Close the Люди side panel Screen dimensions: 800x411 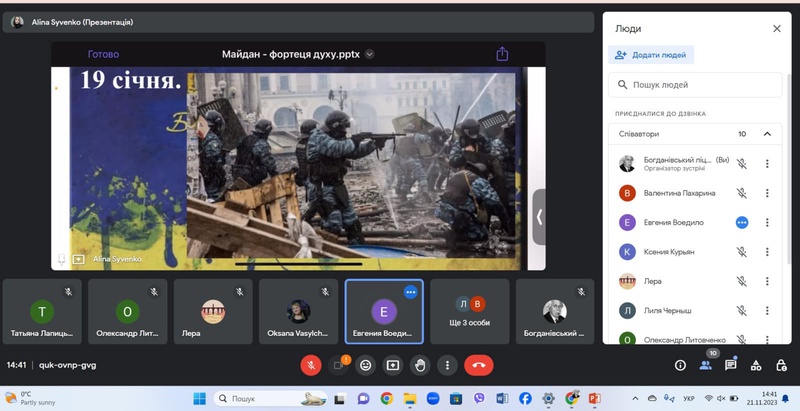tap(777, 29)
